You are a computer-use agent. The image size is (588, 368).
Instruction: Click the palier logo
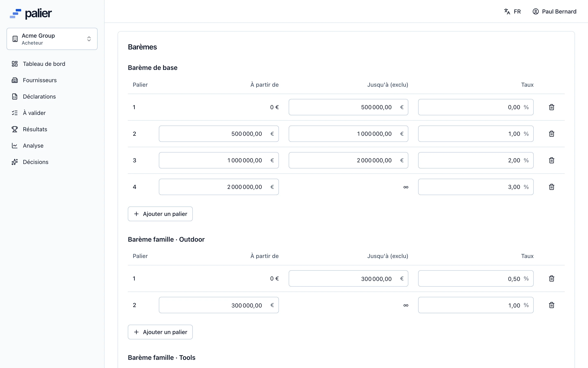point(31,14)
